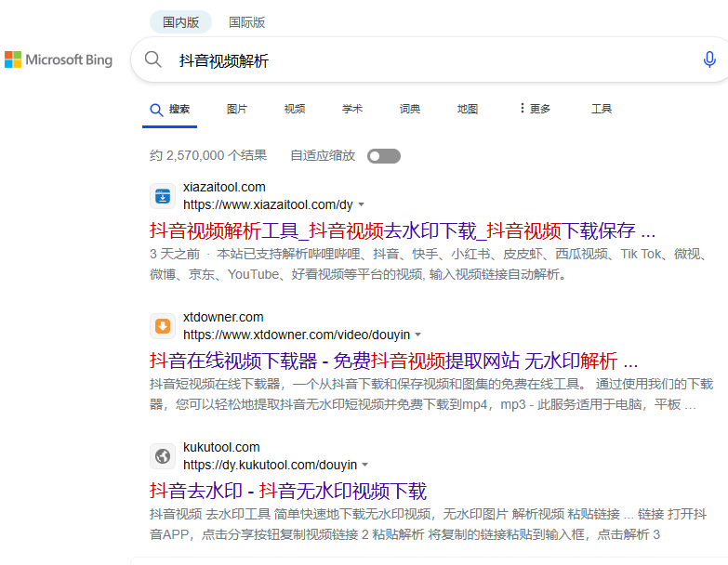
Task: Open 抖音在线视频下载器 result title link
Action: pyautogui.click(x=393, y=361)
